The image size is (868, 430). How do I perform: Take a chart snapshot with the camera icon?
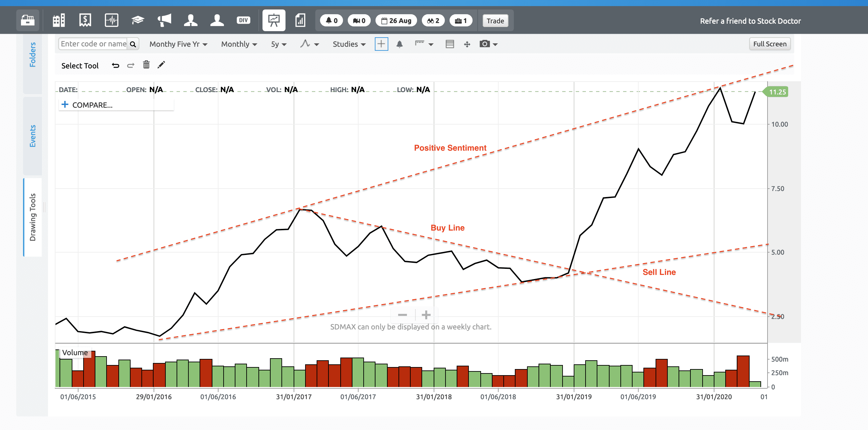[x=484, y=44]
